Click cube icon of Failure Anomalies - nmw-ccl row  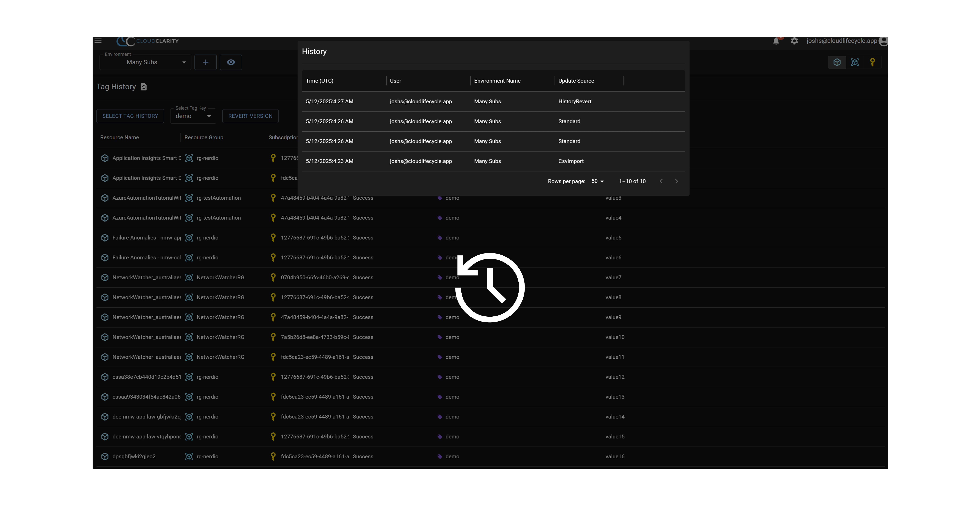click(105, 258)
